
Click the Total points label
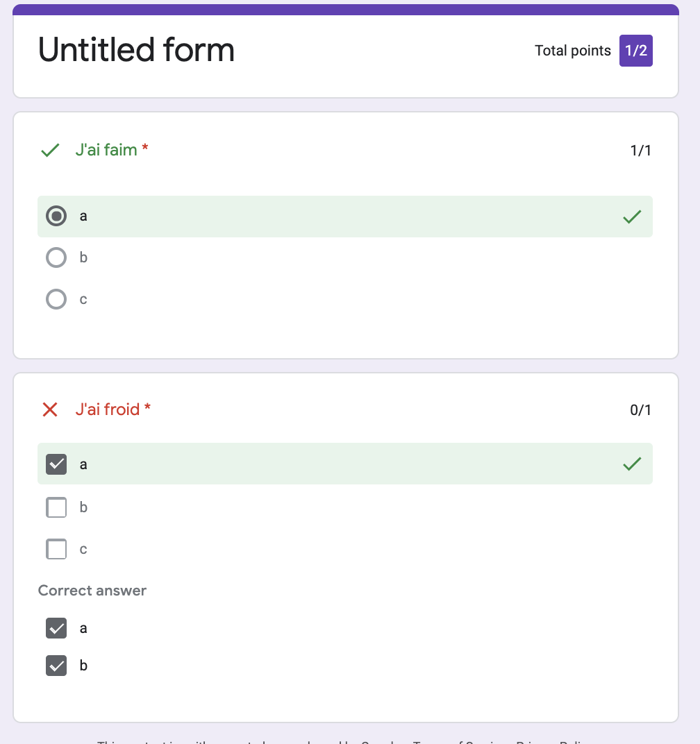point(573,51)
